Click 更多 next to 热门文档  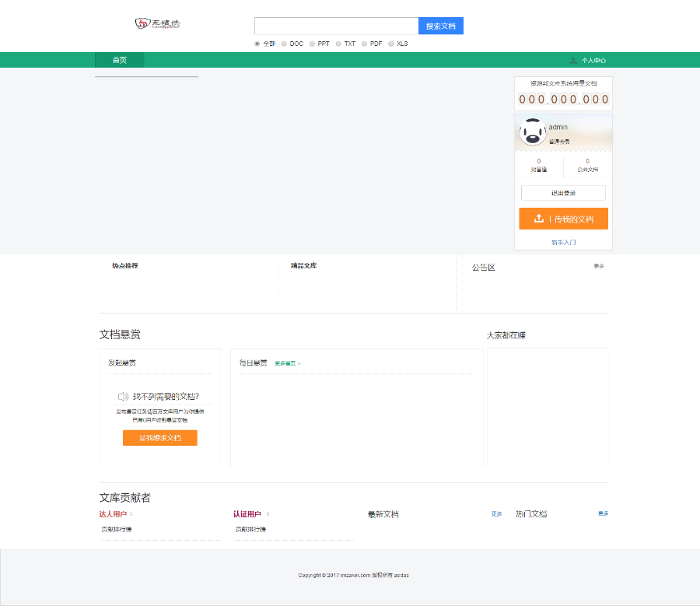[603, 513]
